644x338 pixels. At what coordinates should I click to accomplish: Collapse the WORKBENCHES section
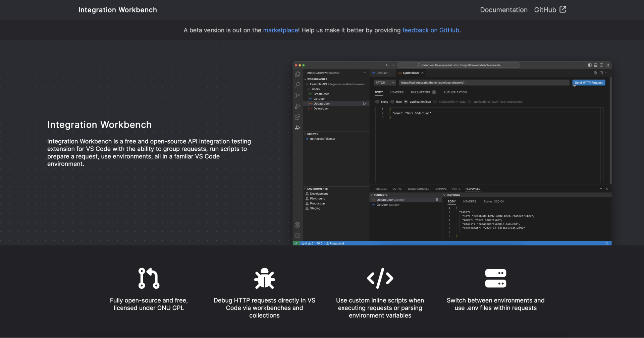coord(305,79)
